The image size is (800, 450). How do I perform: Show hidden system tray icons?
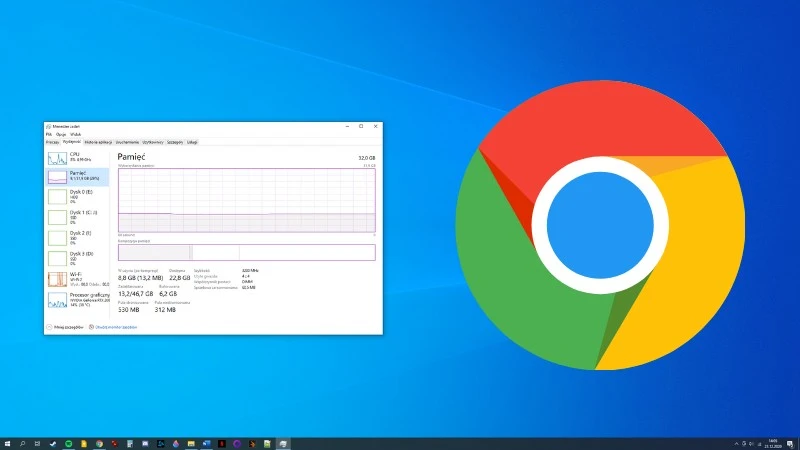pos(736,444)
